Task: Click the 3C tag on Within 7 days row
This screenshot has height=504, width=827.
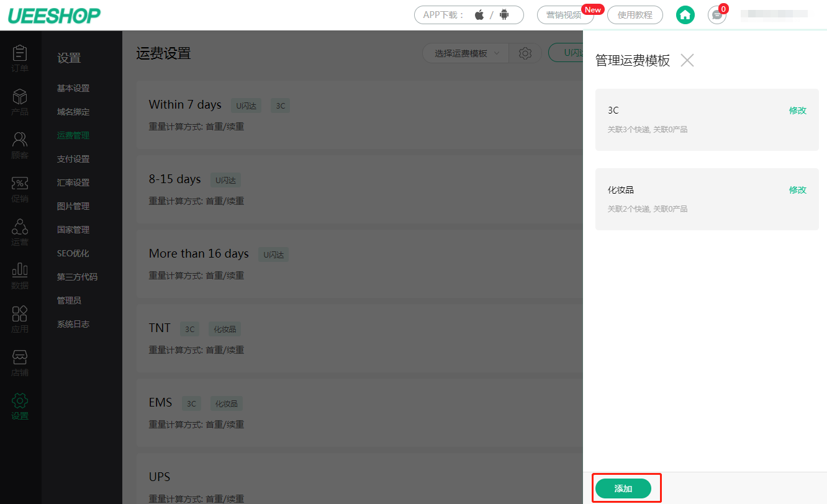Action: pos(281,106)
